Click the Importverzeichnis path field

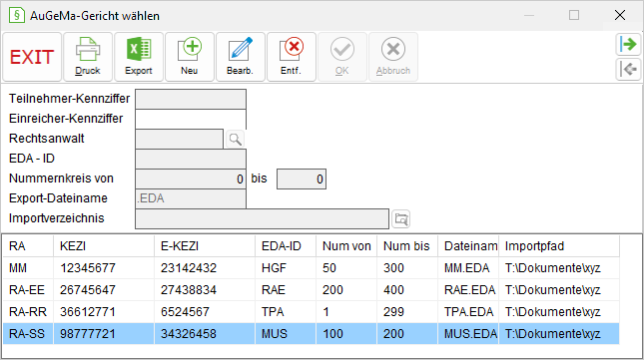click(x=262, y=219)
